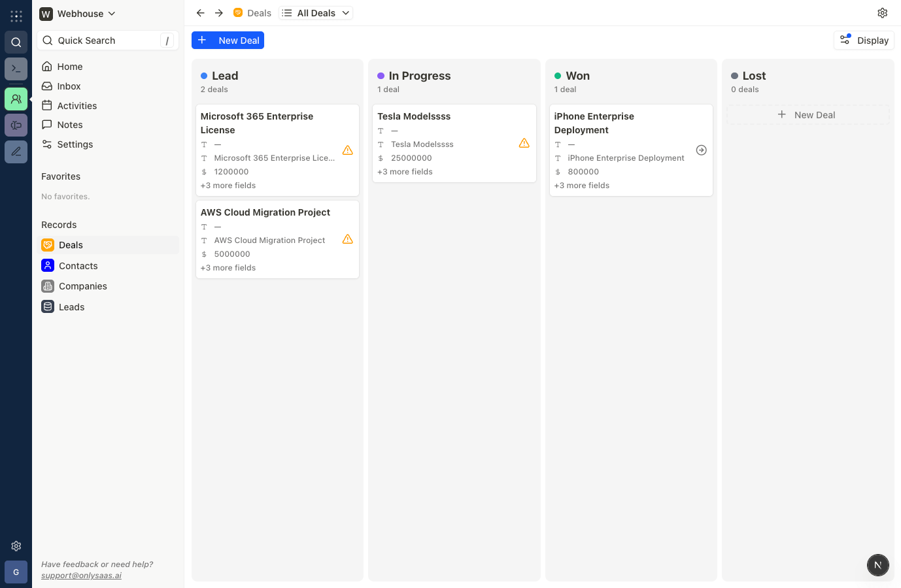Open the All Deals view dropdown
The width and height of the screenshot is (901, 588).
pos(316,13)
